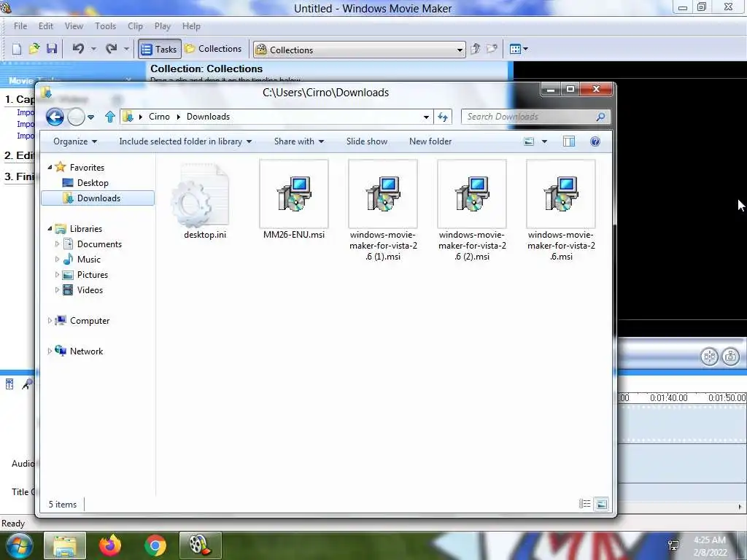
Task: Click the Split Clip button under preview monitor
Action: coord(709,356)
